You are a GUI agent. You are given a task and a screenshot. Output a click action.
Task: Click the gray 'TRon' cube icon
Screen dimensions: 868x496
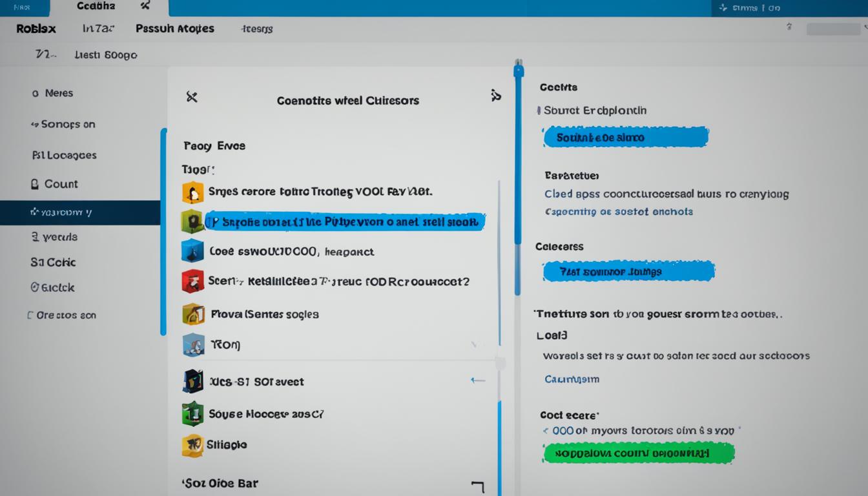point(192,344)
